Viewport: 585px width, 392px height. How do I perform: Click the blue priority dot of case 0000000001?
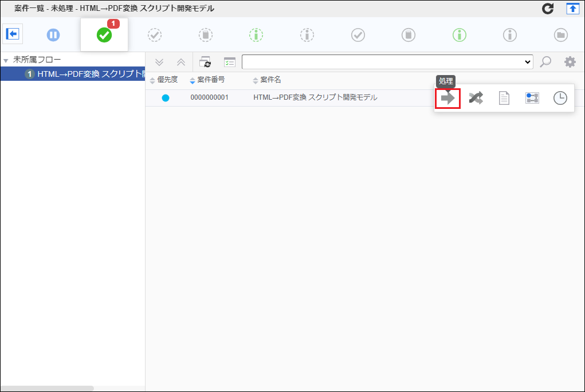point(166,98)
